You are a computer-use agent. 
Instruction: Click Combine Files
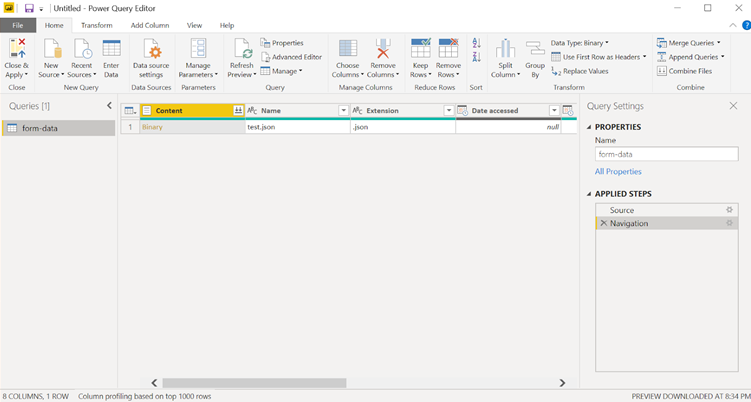point(684,71)
